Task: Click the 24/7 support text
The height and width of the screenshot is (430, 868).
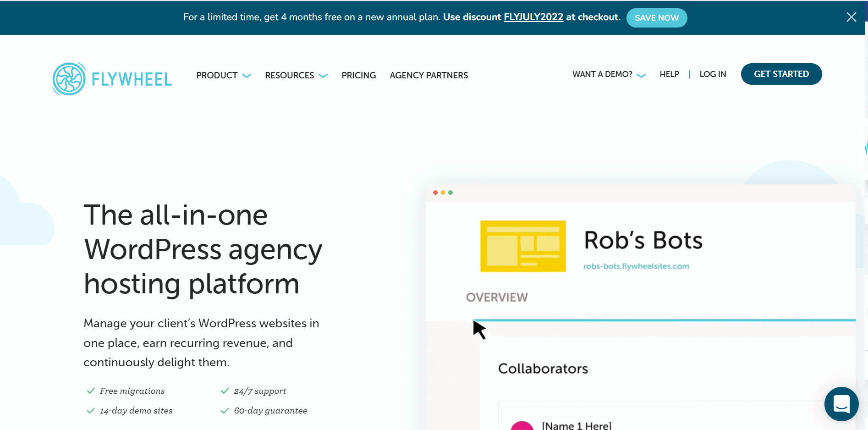Action: tap(260, 391)
